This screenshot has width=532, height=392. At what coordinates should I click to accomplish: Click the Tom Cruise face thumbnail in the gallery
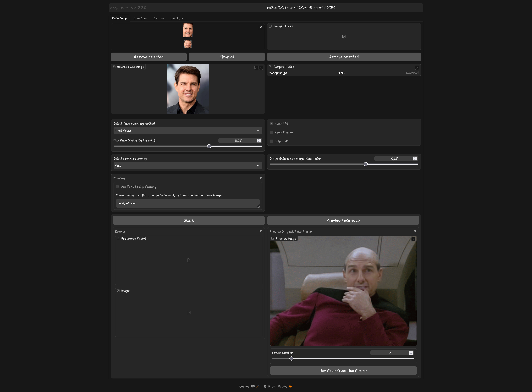click(188, 30)
